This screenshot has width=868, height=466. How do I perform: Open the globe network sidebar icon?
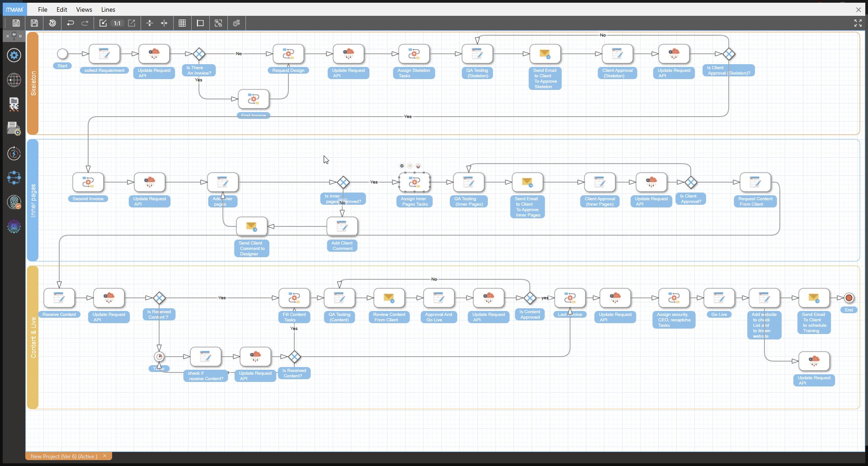pyautogui.click(x=14, y=80)
